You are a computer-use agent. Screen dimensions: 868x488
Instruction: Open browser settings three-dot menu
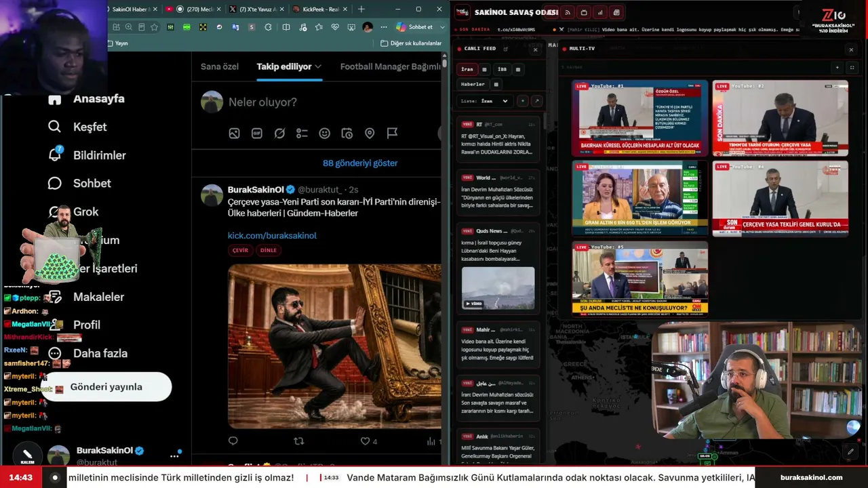[x=384, y=27]
